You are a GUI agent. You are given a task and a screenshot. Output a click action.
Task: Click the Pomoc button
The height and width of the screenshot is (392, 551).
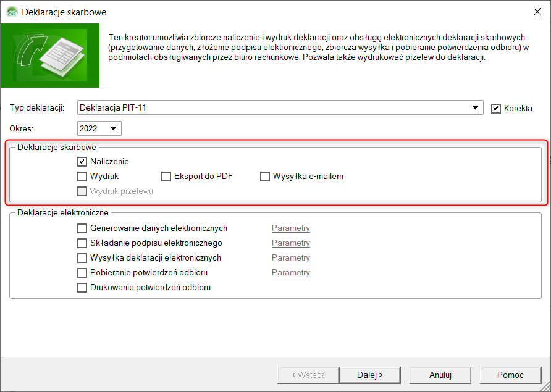(510, 375)
